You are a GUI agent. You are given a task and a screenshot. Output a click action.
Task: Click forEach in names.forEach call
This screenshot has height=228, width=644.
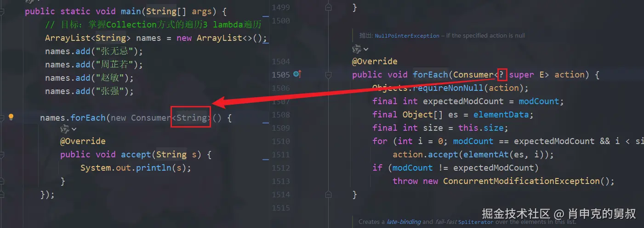click(88, 118)
